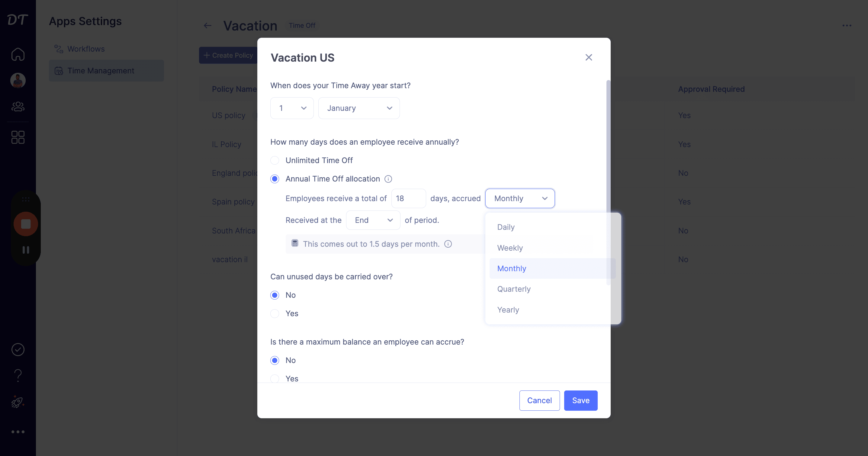868x456 pixels.
Task: Choose Monthly accrual option in list
Action: (x=552, y=268)
